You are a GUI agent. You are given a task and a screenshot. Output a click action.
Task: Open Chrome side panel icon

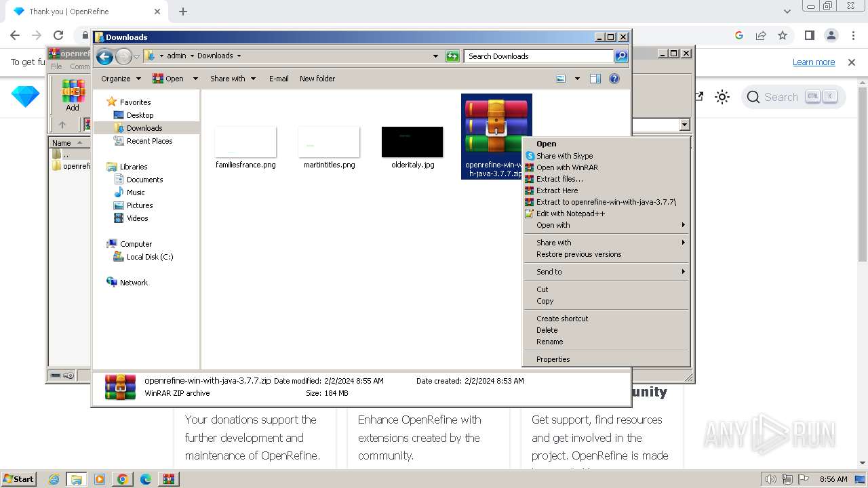pos(809,35)
